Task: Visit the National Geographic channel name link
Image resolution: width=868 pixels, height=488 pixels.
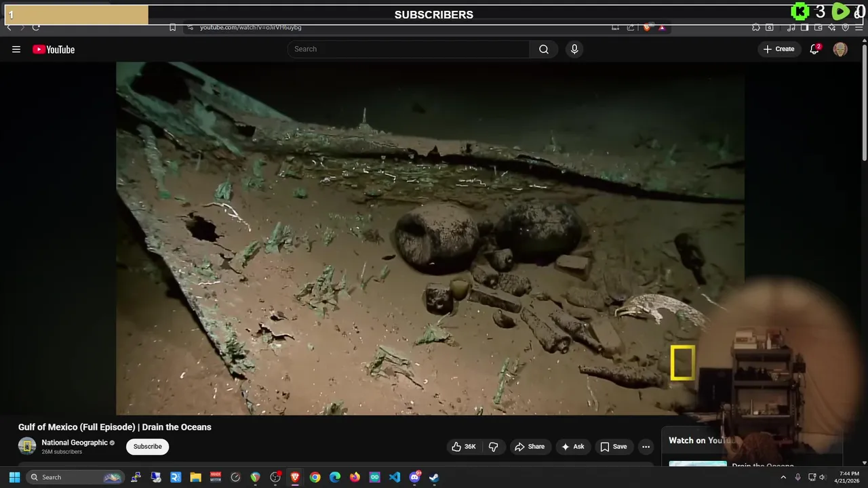Action: tap(75, 443)
